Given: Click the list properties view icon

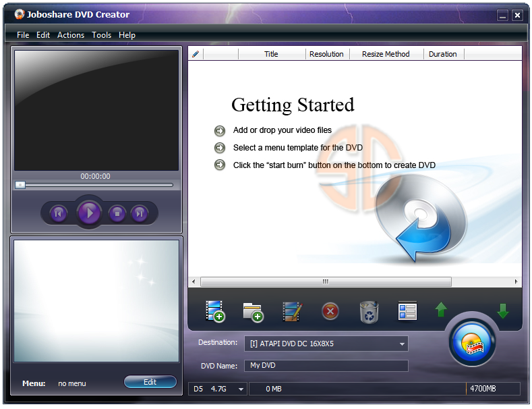Looking at the screenshot, I should (407, 311).
